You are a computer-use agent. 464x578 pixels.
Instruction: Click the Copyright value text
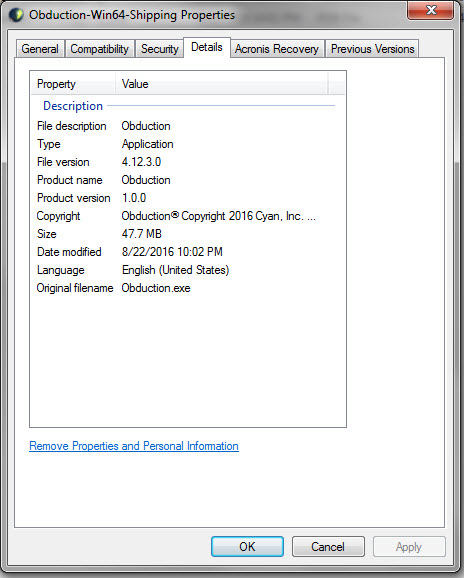219,216
